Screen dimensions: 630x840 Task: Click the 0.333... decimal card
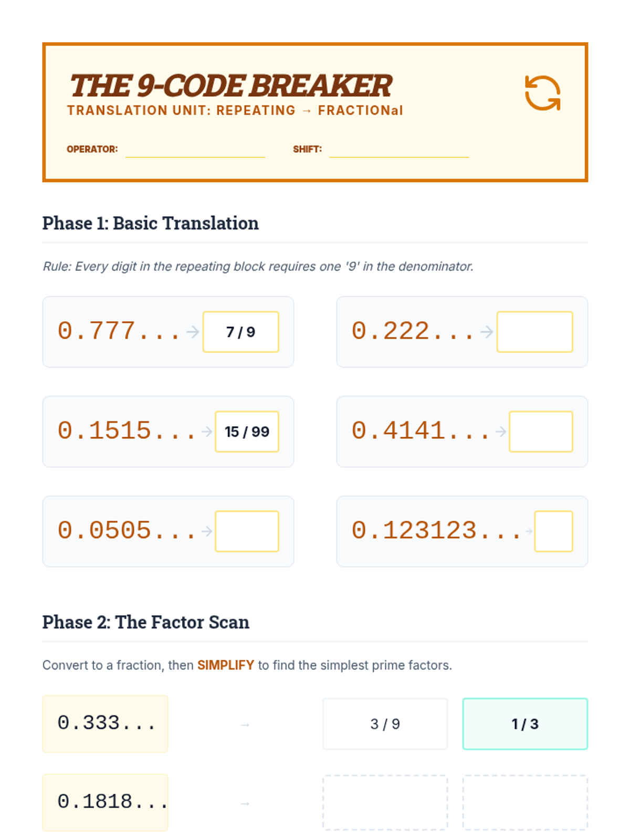pos(105,724)
